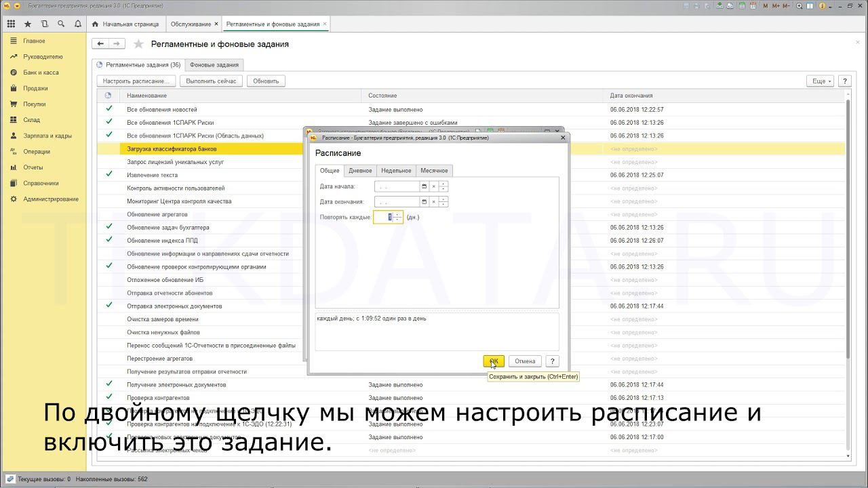Adjust the Повторять каждые stepper arrows
868x488 pixels.
pyautogui.click(x=398, y=217)
